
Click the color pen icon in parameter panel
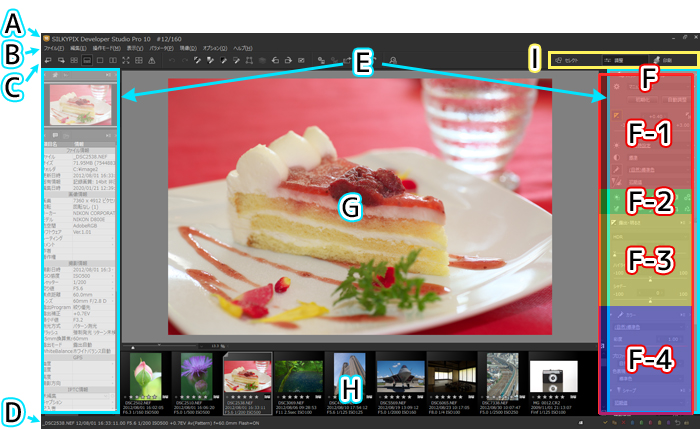click(x=617, y=170)
